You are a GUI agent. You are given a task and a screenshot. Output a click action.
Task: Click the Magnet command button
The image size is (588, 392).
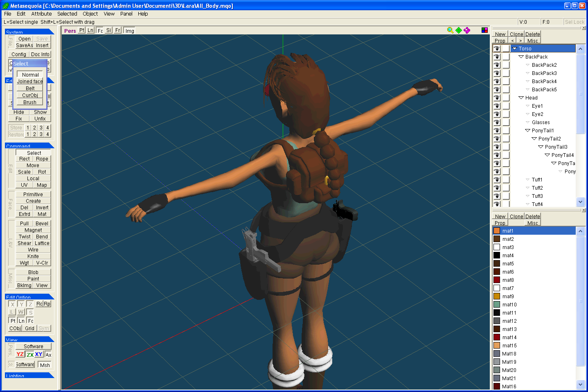[33, 230]
